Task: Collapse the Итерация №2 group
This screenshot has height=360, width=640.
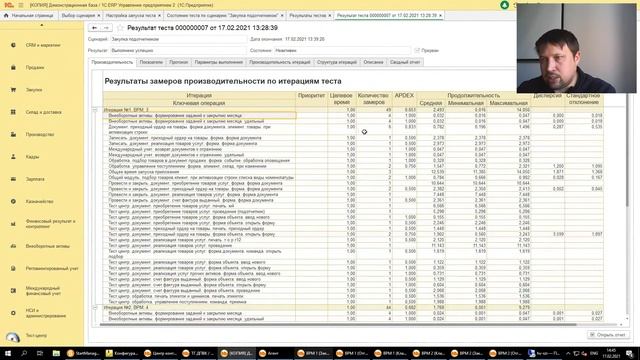Action: [95, 307]
